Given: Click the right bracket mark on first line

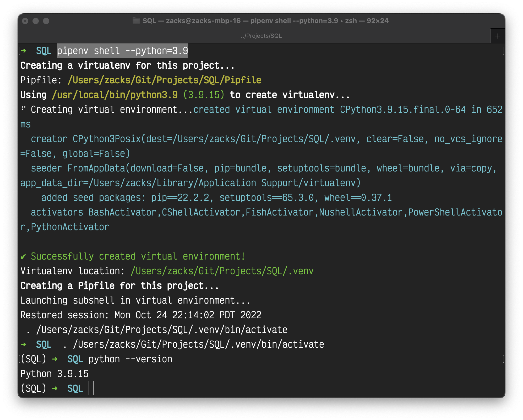Looking at the screenshot, I should click(503, 51).
